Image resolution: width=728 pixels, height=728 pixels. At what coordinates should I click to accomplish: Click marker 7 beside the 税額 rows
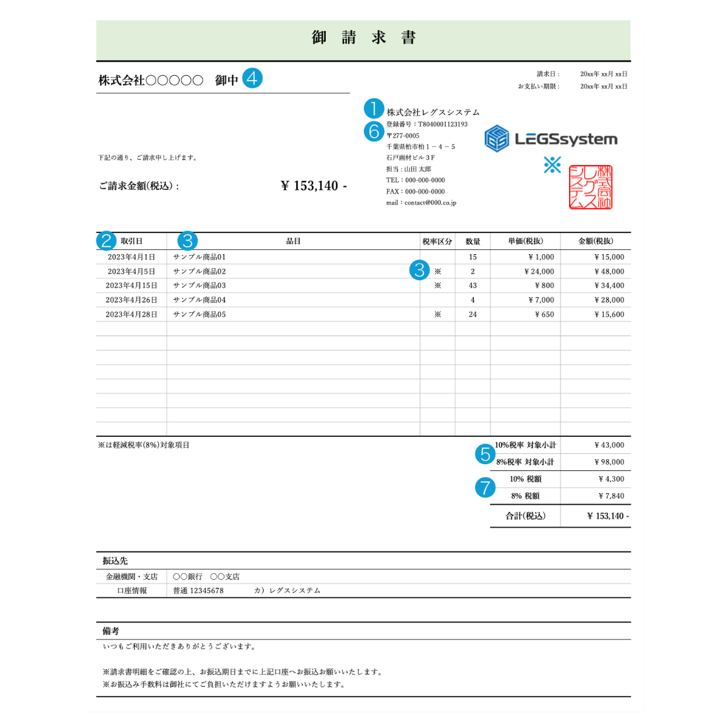(x=485, y=487)
